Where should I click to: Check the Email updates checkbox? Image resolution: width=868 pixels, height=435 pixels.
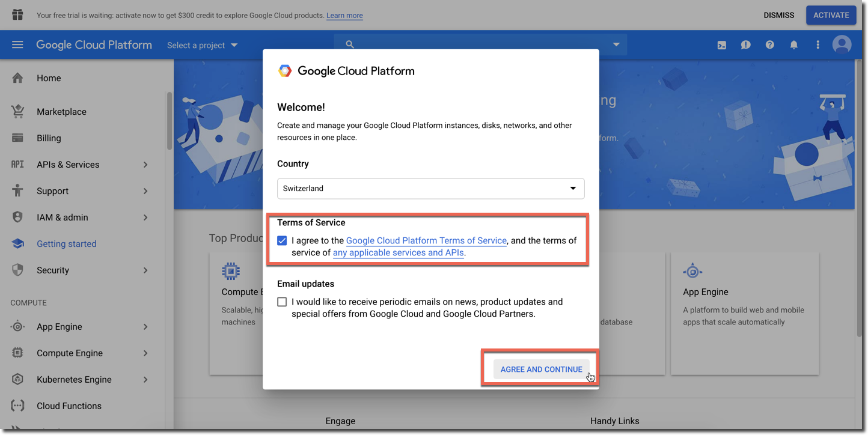[282, 302]
